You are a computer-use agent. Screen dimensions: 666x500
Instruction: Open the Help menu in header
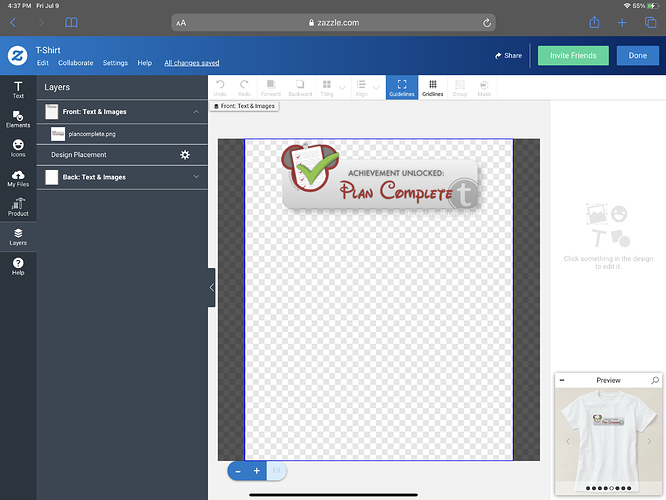[x=144, y=63]
